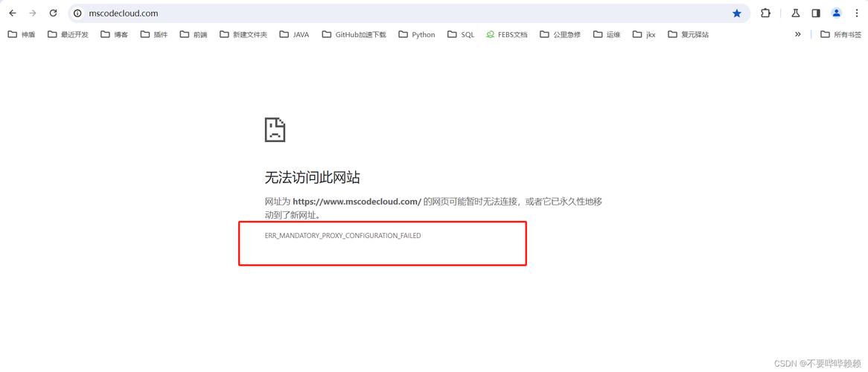The height and width of the screenshot is (372, 868).
Task: Click the forward navigation arrow
Action: pyautogui.click(x=33, y=13)
